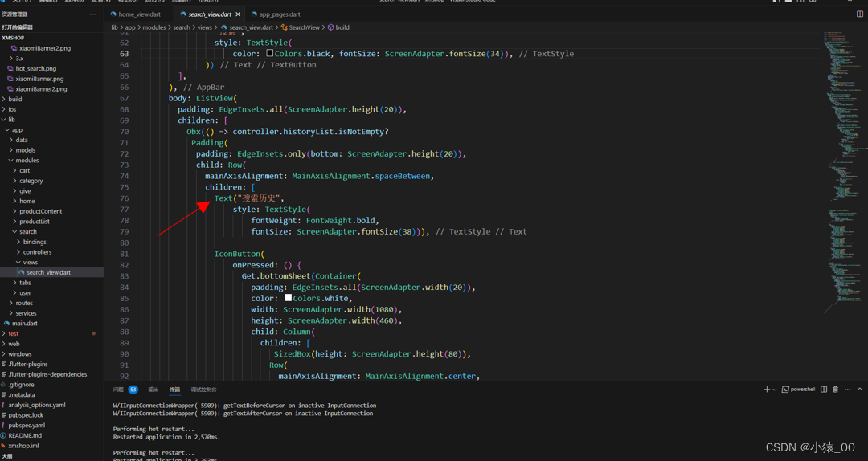Open terminal panel more actions menu

coord(848,390)
